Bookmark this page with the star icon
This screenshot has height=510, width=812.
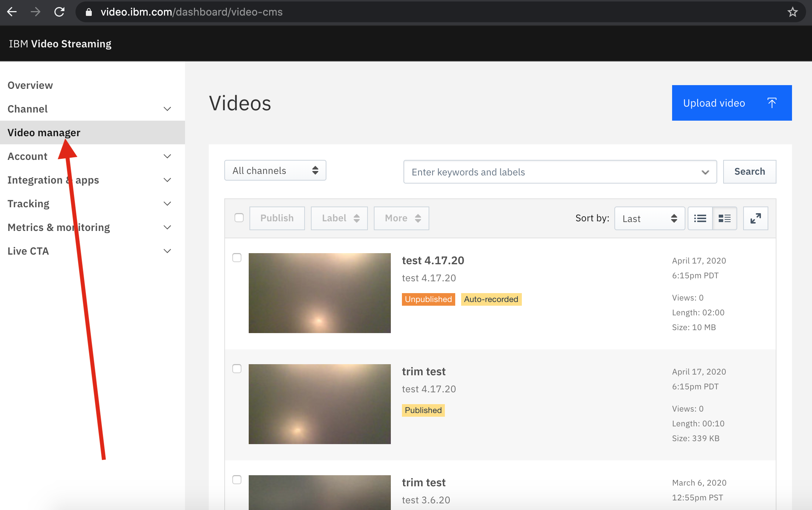click(792, 12)
